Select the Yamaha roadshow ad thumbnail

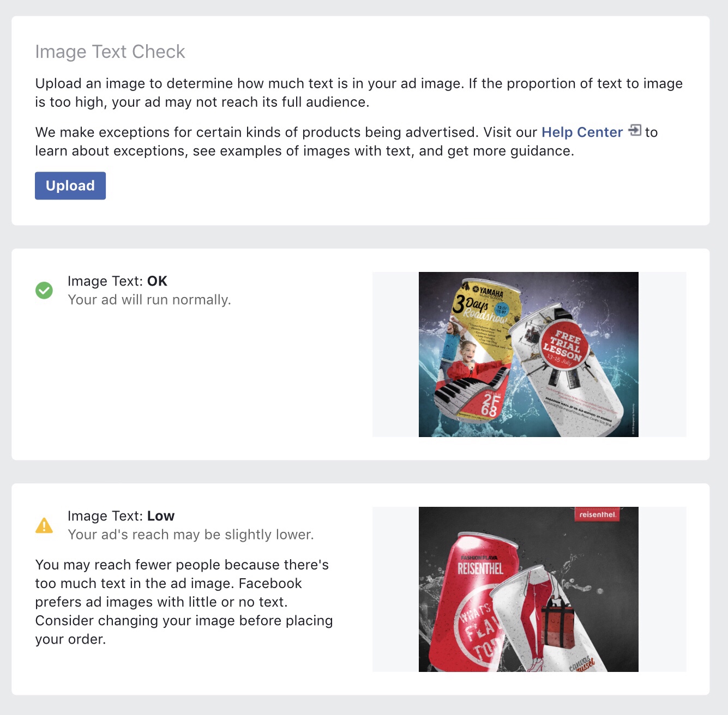[x=528, y=354]
